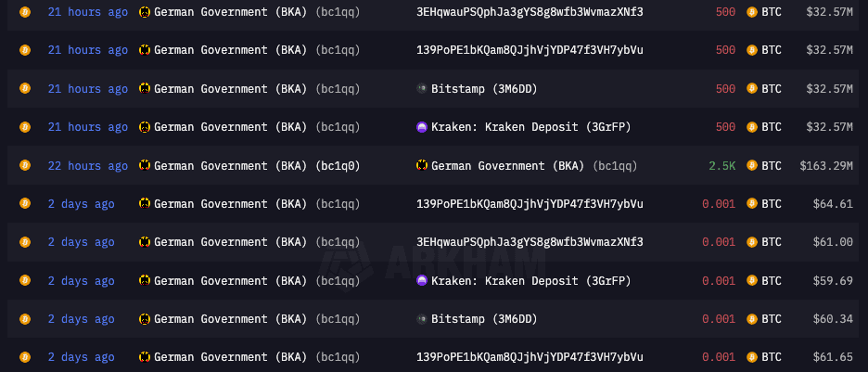Click the green 2.5K BTC amount
Viewport: 868px width, 372px height.
pyautogui.click(x=721, y=165)
